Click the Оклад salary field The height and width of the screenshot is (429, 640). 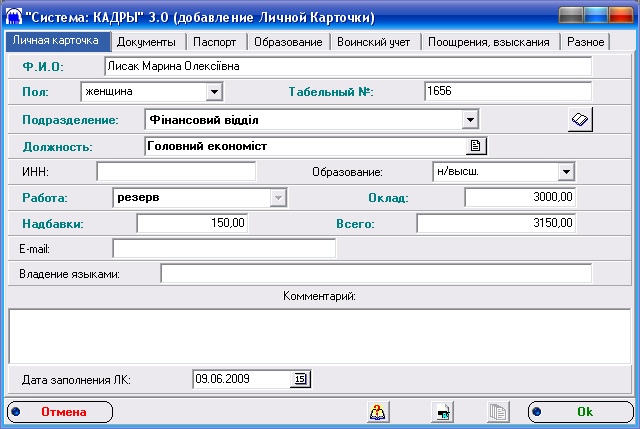(520, 197)
